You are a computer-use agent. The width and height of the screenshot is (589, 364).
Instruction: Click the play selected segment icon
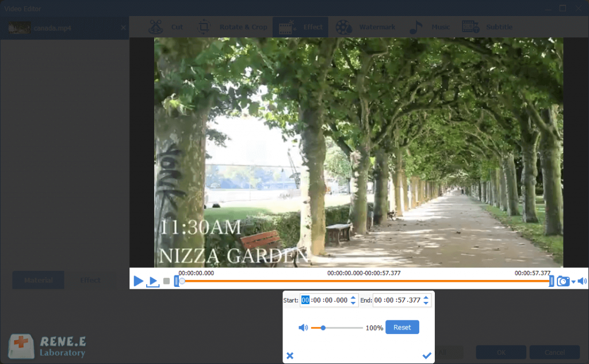tap(152, 281)
